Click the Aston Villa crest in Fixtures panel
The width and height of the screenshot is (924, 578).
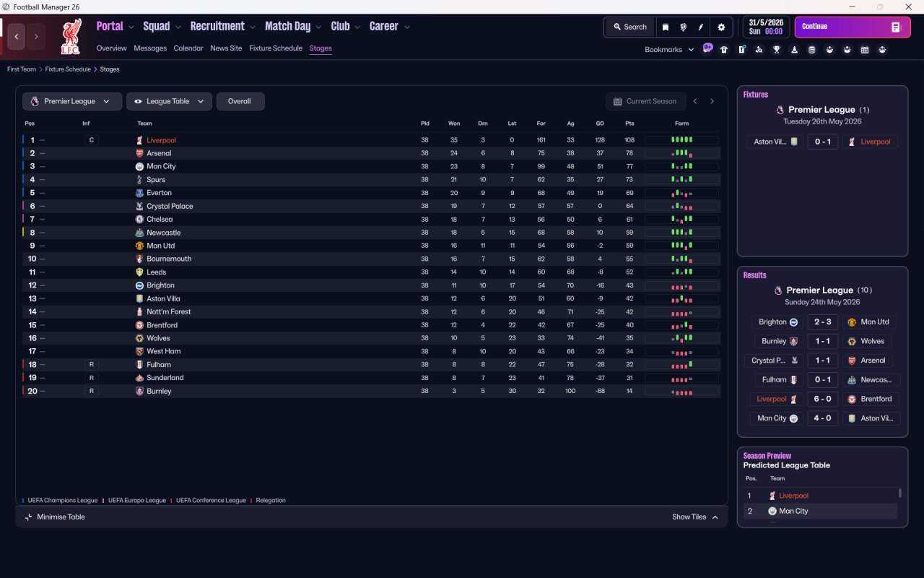[794, 142]
